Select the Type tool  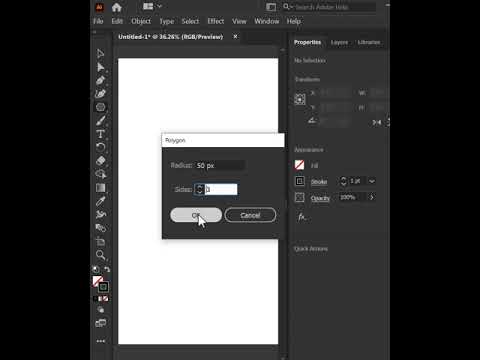click(x=100, y=134)
